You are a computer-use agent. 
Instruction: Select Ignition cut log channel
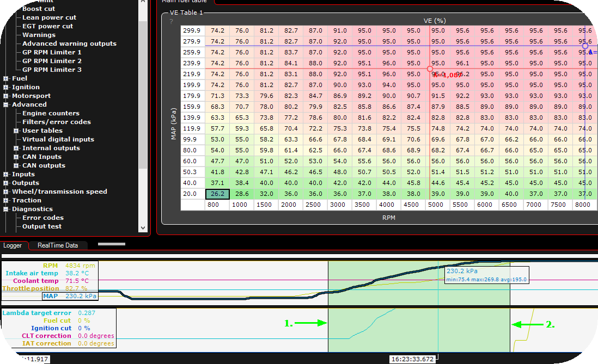point(51,328)
